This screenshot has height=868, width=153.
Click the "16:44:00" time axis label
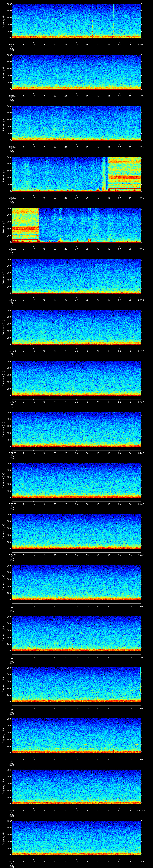(12, 44)
